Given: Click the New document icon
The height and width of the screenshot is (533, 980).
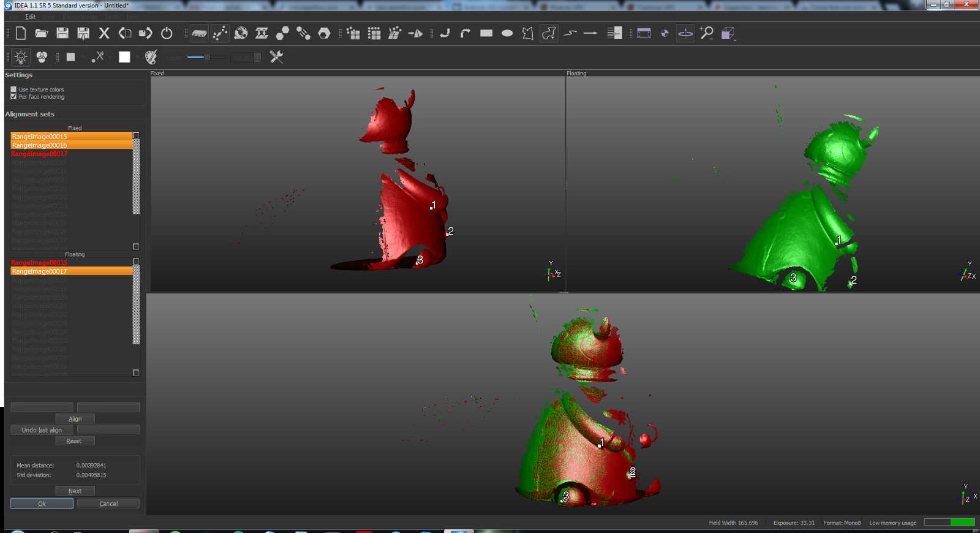Looking at the screenshot, I should (21, 33).
